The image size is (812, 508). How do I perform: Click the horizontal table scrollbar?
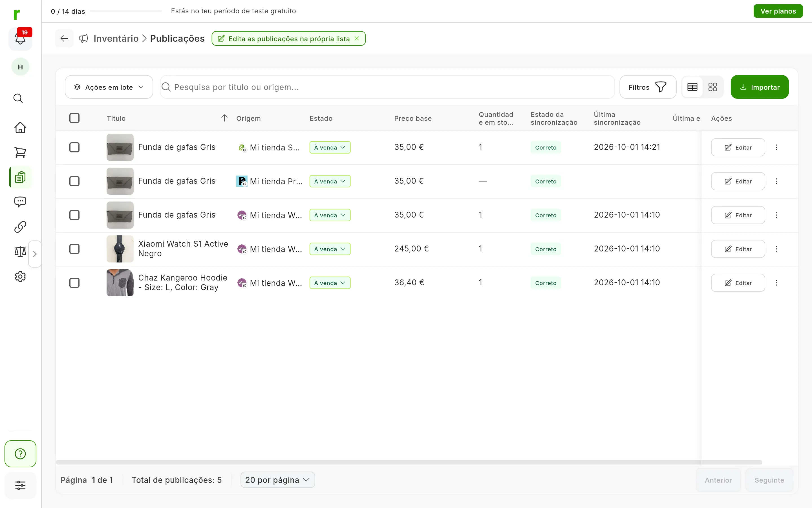click(409, 462)
